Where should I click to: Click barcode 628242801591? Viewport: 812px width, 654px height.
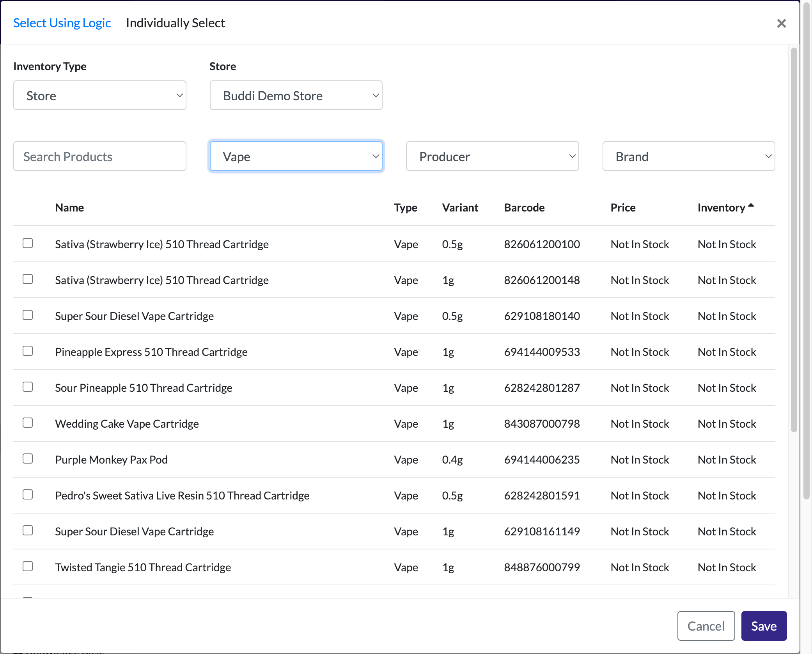542,496
